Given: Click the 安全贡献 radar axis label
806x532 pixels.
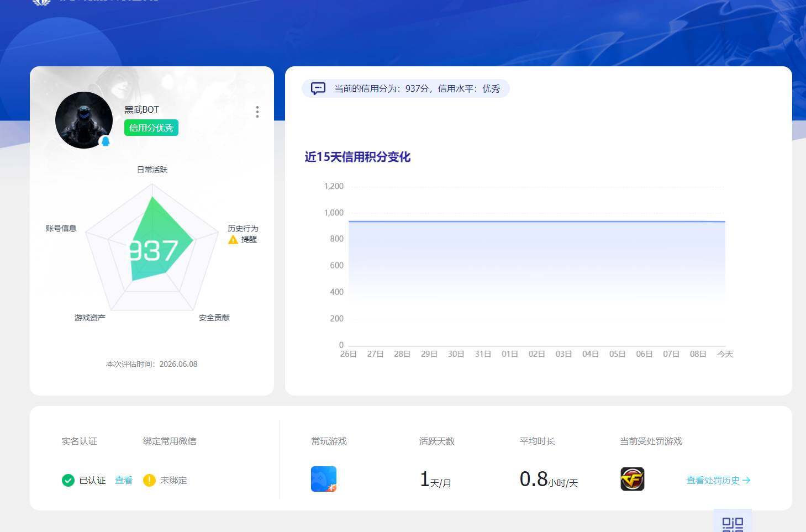Looking at the screenshot, I should coord(214,318).
